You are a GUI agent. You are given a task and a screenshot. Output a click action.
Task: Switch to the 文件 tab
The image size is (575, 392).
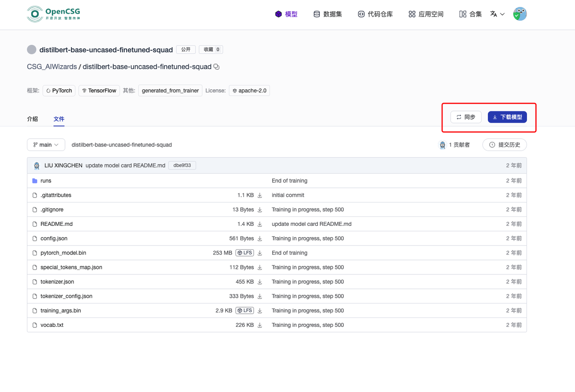pyautogui.click(x=59, y=119)
